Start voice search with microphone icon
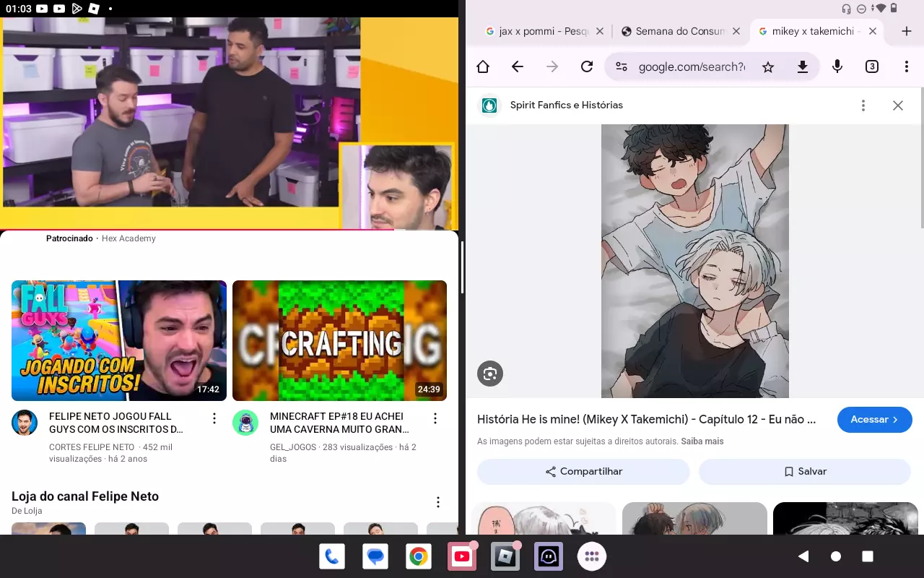Screen dimensions: 924x578 coord(837,67)
